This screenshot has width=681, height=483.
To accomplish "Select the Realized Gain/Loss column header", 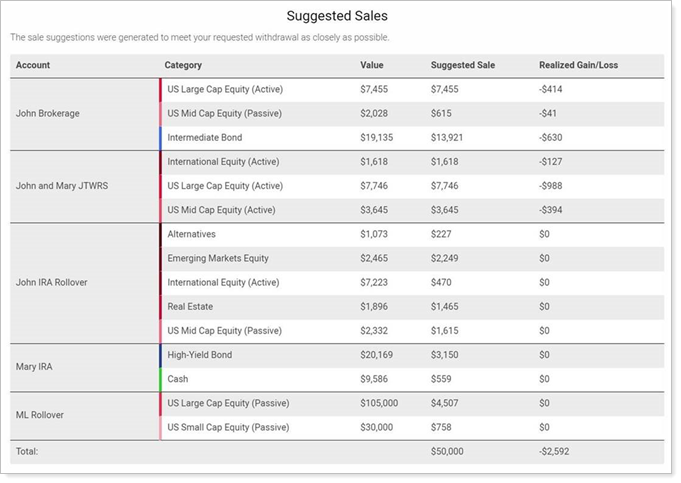I will [578, 66].
